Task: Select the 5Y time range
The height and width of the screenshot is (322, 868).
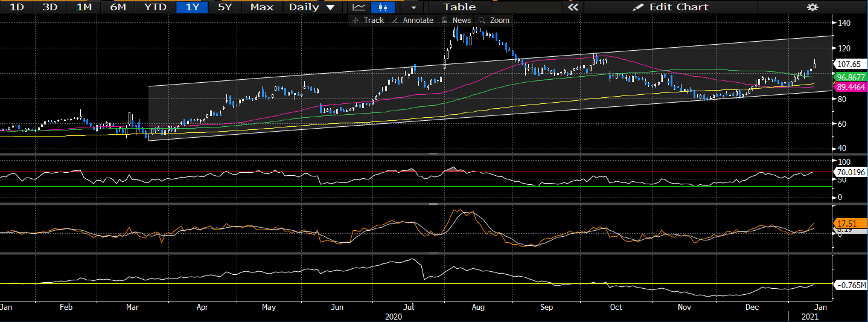Action: [x=224, y=7]
